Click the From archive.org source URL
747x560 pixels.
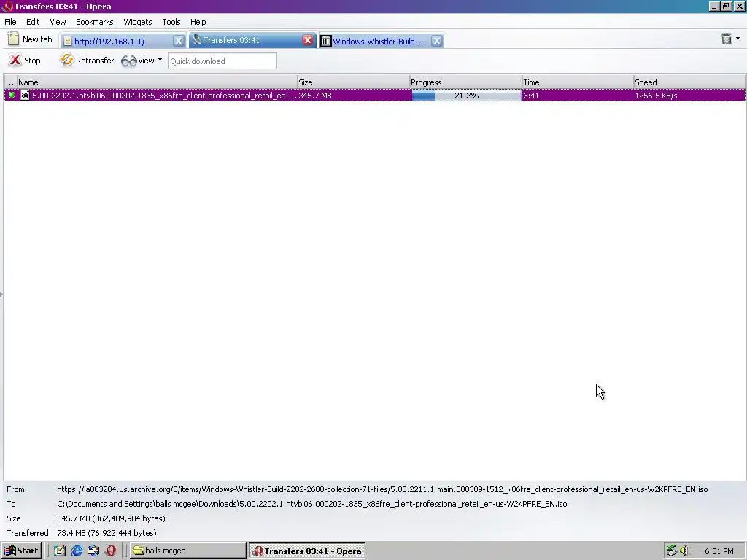tap(382, 489)
